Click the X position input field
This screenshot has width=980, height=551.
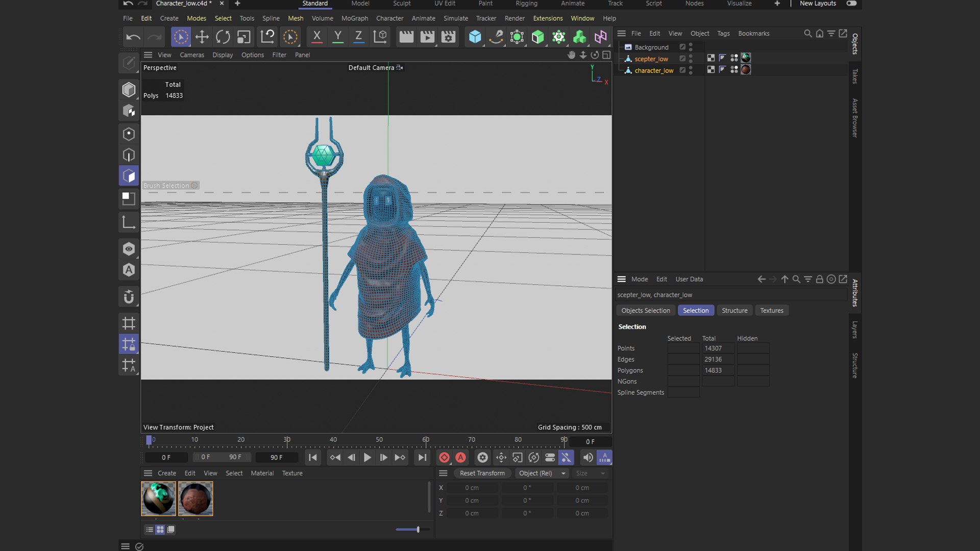pyautogui.click(x=472, y=488)
